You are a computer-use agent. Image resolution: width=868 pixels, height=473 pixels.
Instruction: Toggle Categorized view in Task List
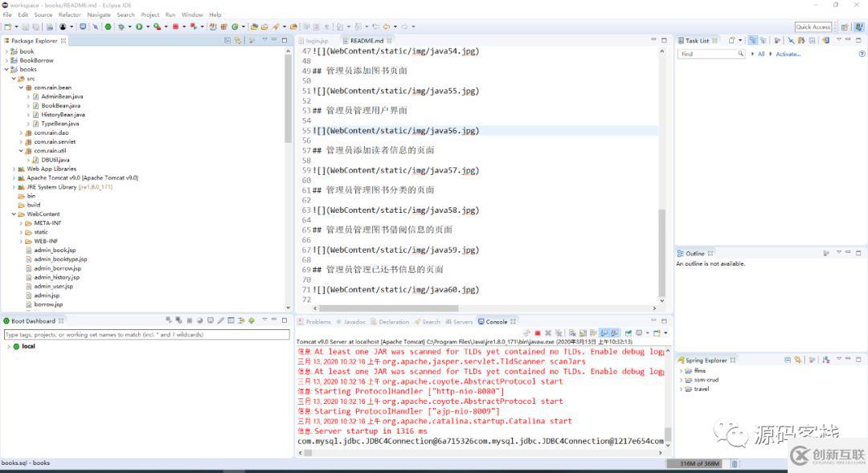point(753,40)
